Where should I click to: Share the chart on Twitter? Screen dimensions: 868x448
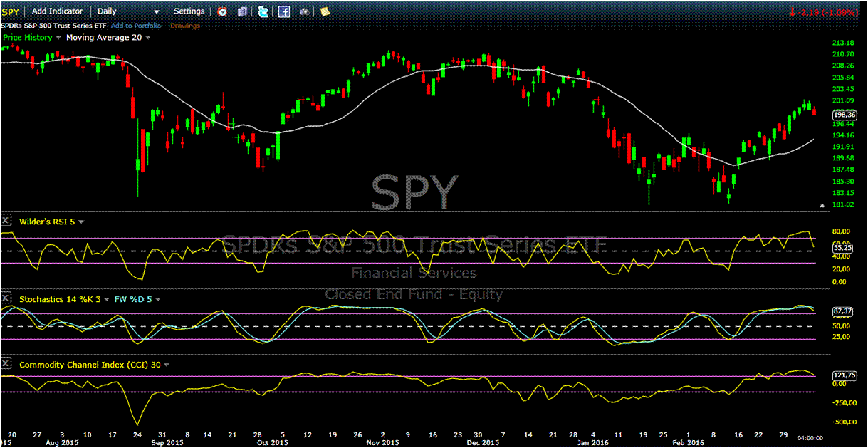tap(263, 11)
